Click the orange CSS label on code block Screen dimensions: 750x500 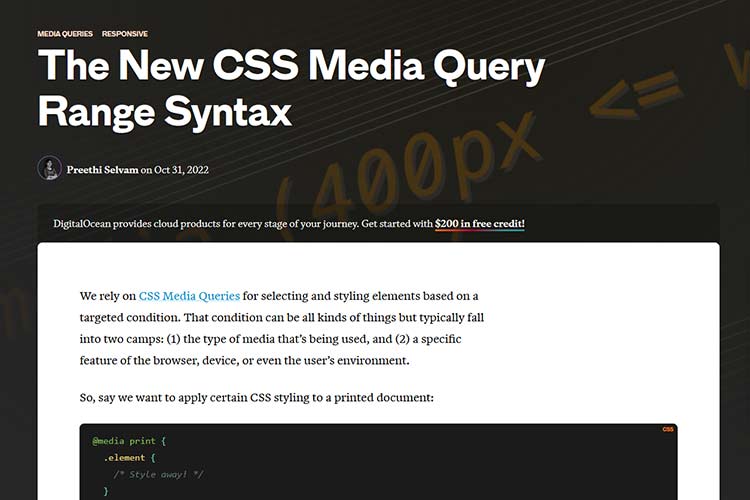(668, 429)
